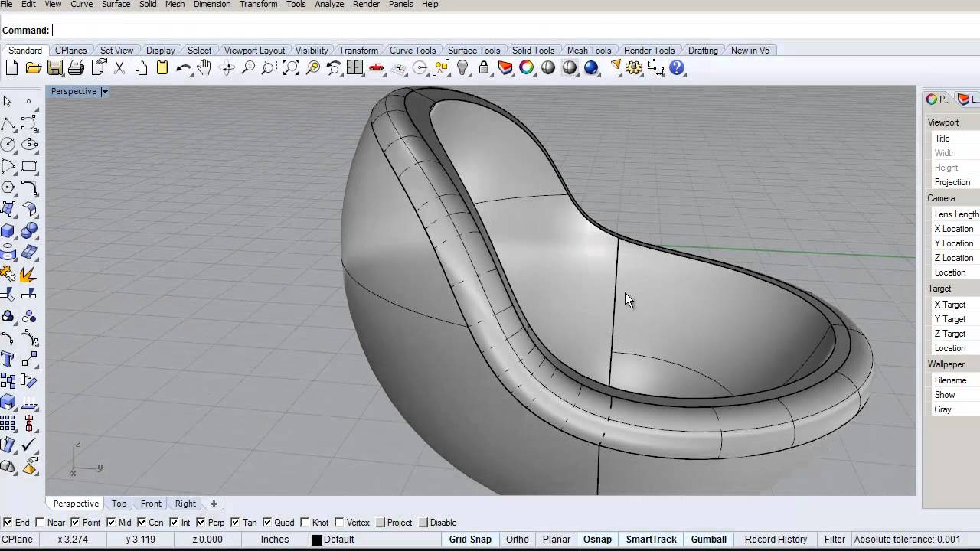Click the Boolean union spheres icon

(x=29, y=230)
